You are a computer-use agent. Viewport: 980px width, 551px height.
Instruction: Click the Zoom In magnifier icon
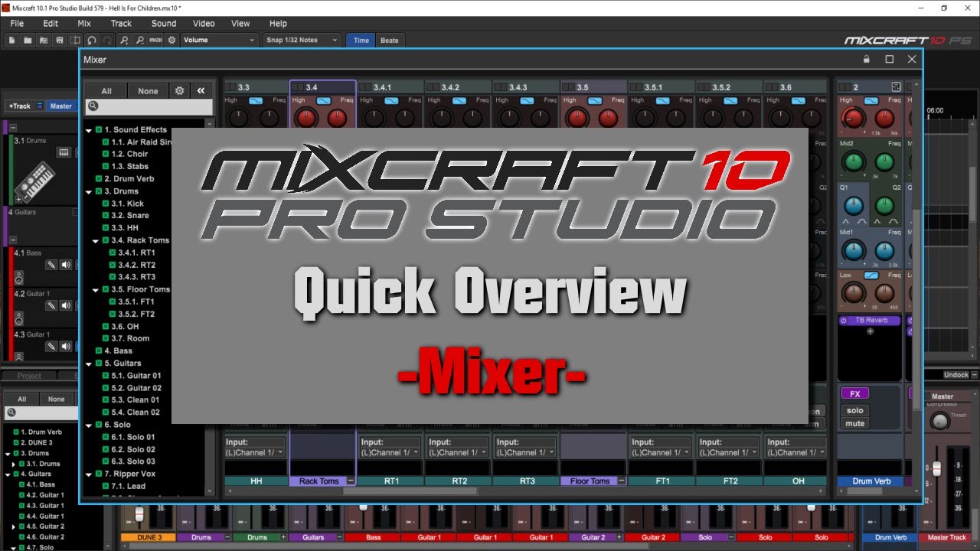point(124,40)
